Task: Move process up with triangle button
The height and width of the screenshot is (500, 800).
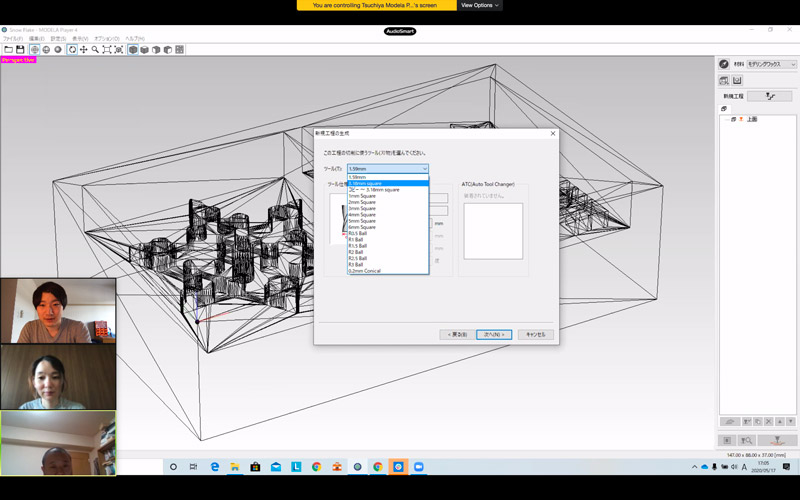Action: coord(780,422)
